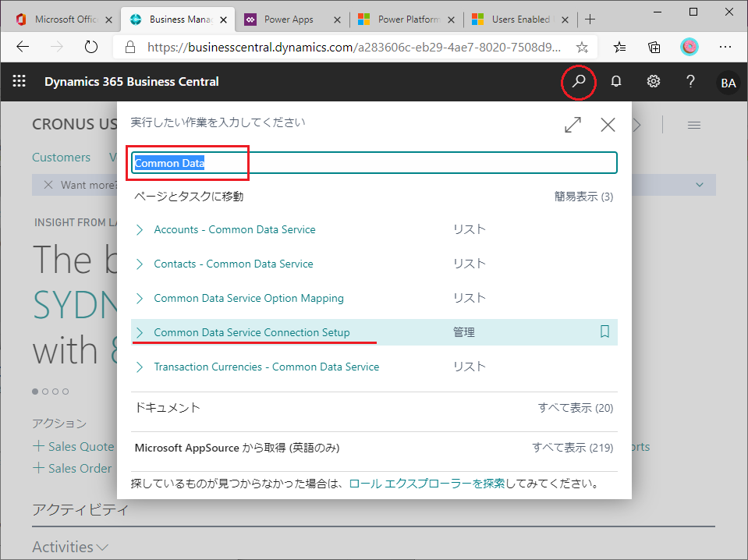Viewport: 748px width, 560px height.
Task: Show all 219 AppSource results
Action: 573,448
